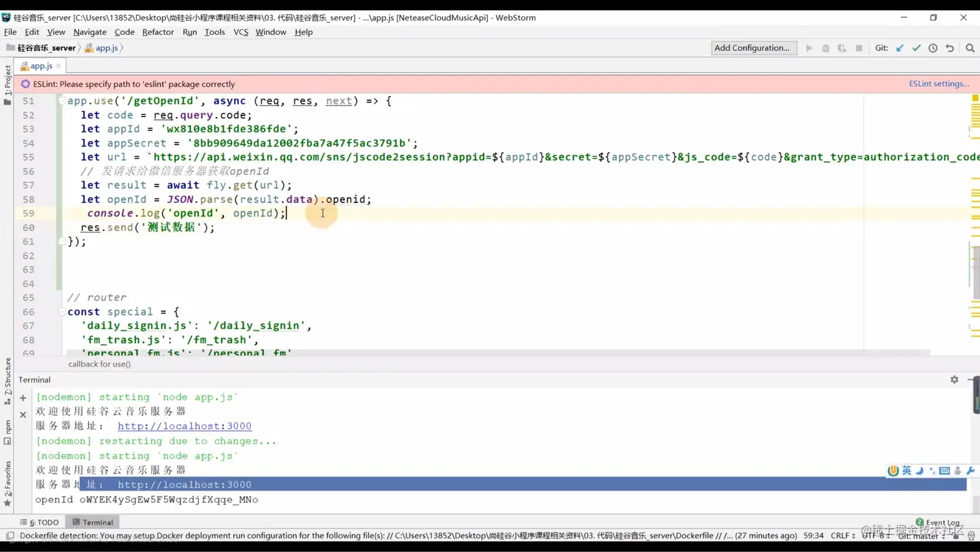
Task: Click the 'restarting due to changes...' terminal line
Action: pyautogui.click(x=156, y=441)
